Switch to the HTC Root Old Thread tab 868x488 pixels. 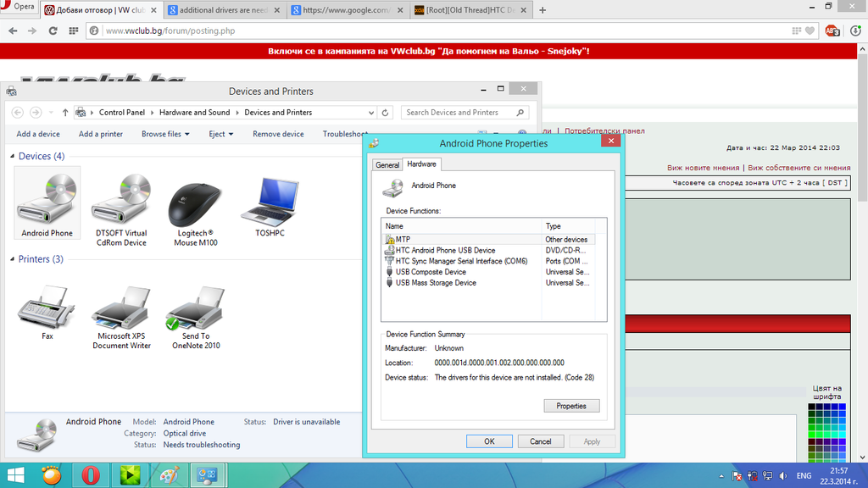pyautogui.click(x=471, y=10)
